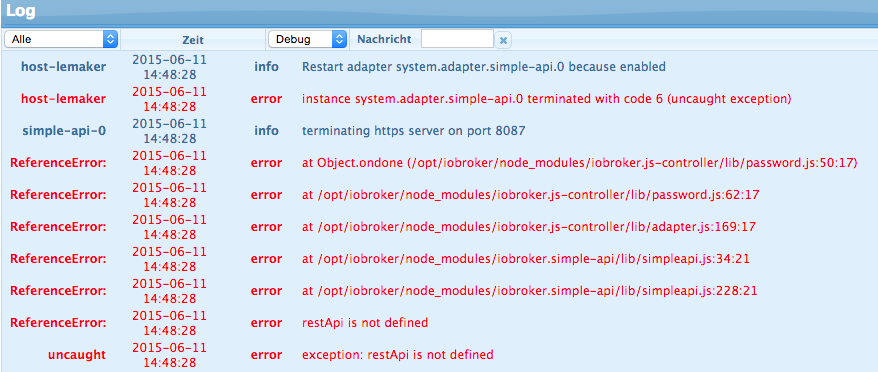Select the red 'host-lemaker' error source cell
The height and width of the screenshot is (372, 878).
click(63, 99)
